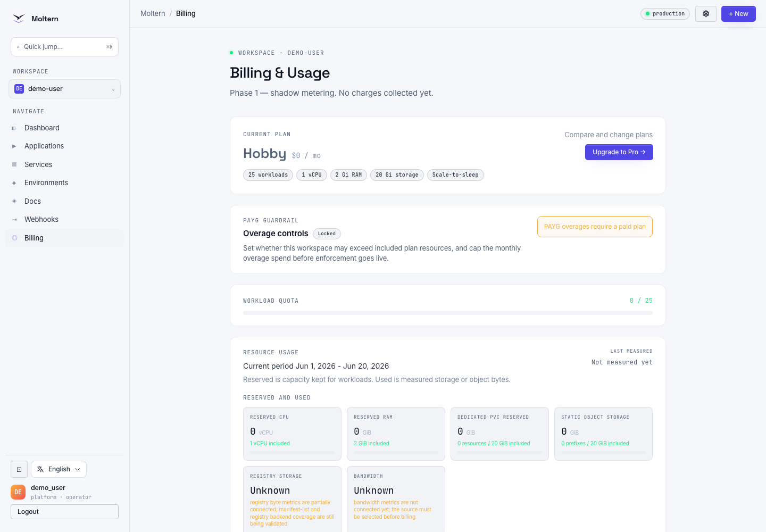Viewport: 766px width, 532px height.
Task: Click 0 resources / 20 GiB included text
Action: pyautogui.click(x=494, y=444)
